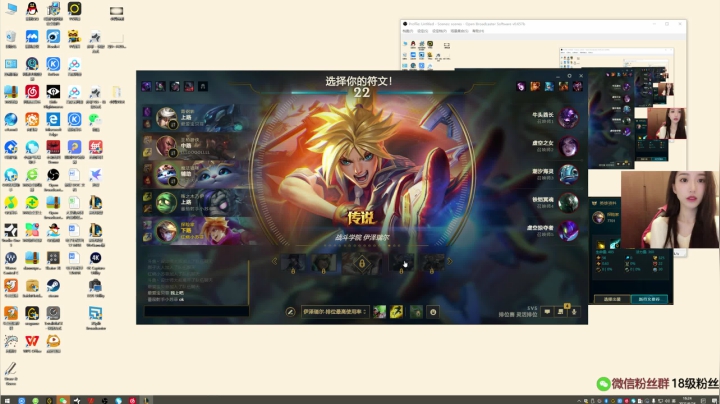Viewport: 720px width, 404px height.
Task: Click enemy champion 牛头酋长 portrait
Action: [568, 118]
